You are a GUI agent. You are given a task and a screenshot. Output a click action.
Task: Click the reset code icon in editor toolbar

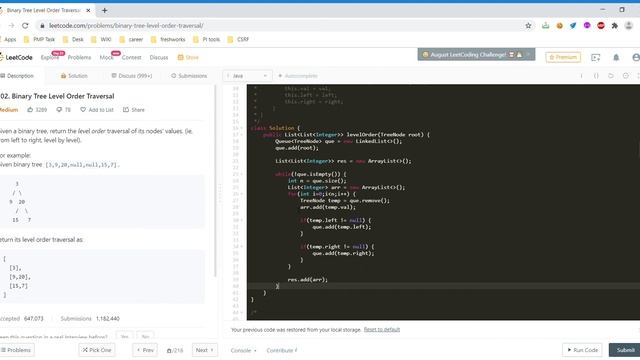pos(611,76)
